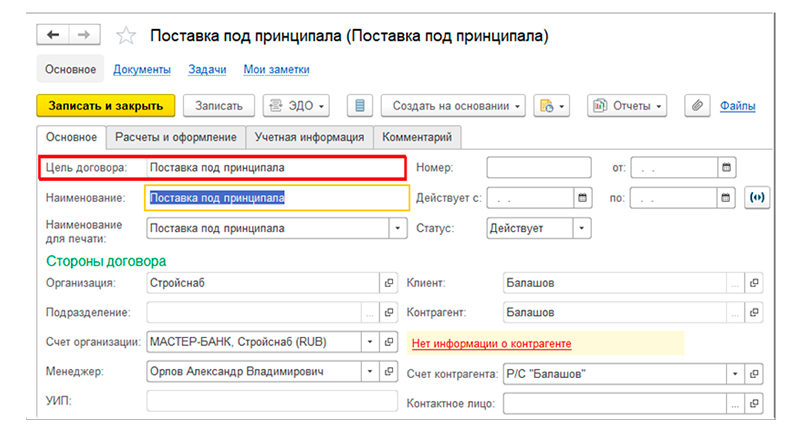The image size is (805, 432).
Task: Open the Файлы link
Action: click(737, 106)
